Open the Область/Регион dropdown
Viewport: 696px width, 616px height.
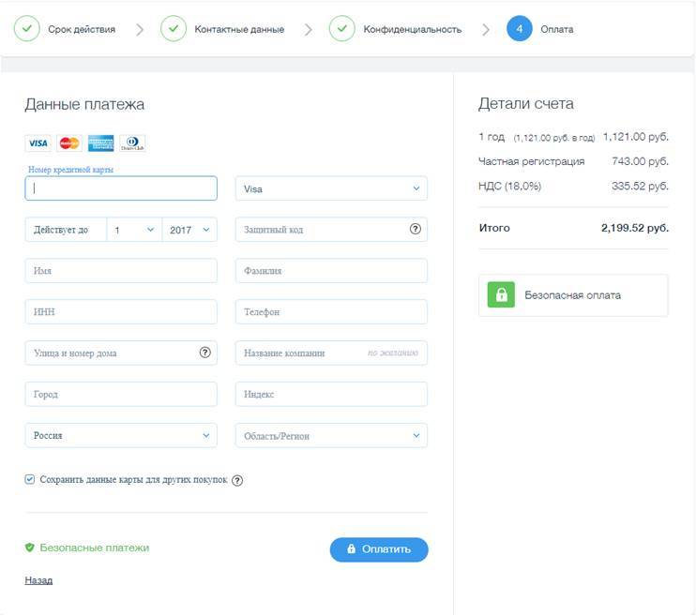click(331, 436)
